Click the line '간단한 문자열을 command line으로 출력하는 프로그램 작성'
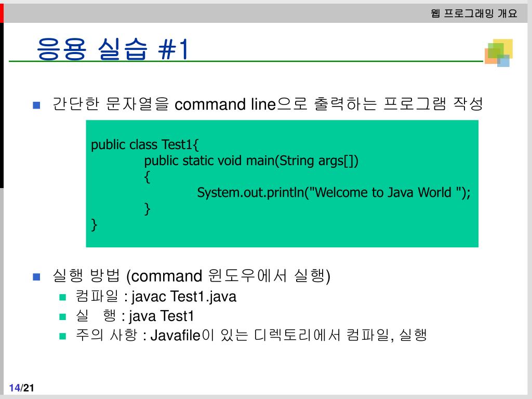This screenshot has width=532, height=399. pyautogui.click(x=268, y=104)
